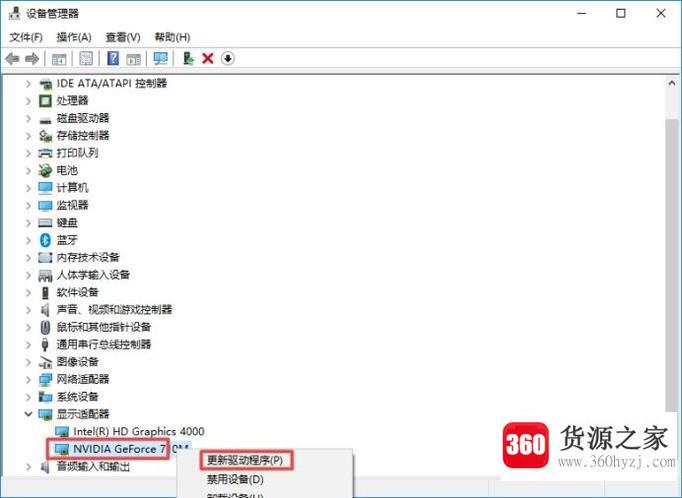The image size is (682, 498).
Task: Collapse the 显示适配器 node
Action: [28, 414]
